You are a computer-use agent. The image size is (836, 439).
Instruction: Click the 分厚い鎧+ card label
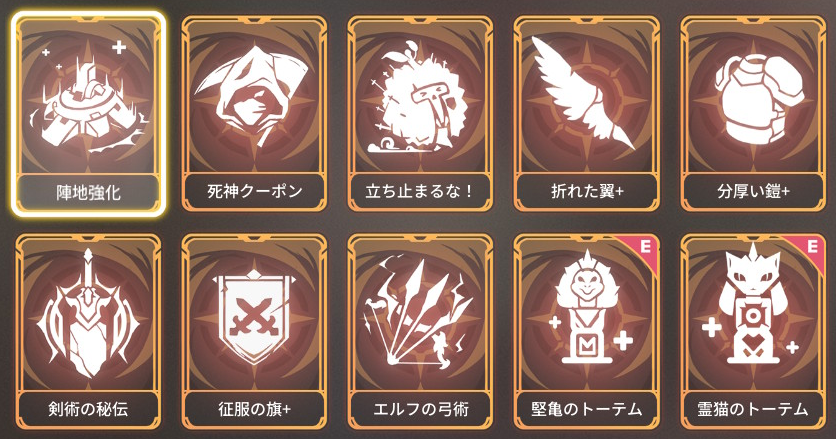point(753,191)
